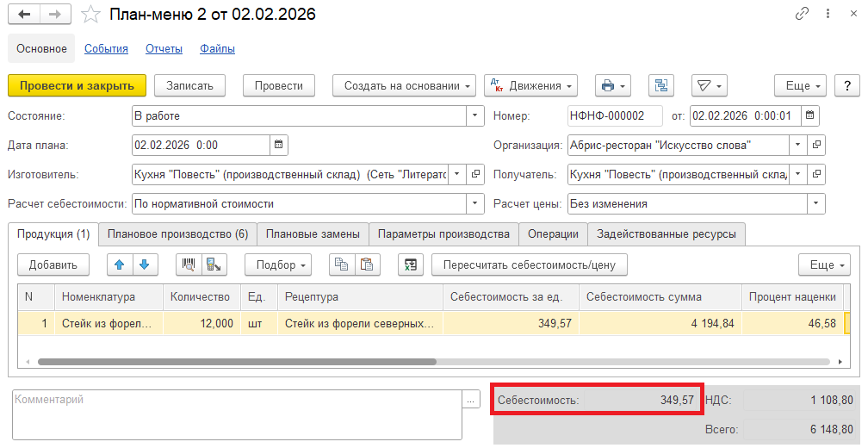Open the toolbar Еще menu at top
Viewport: 868px width, 448px height.
pos(800,86)
